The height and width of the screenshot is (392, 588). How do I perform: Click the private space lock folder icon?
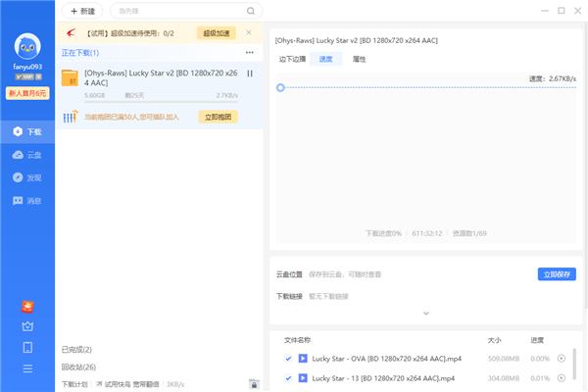pyautogui.click(x=254, y=384)
